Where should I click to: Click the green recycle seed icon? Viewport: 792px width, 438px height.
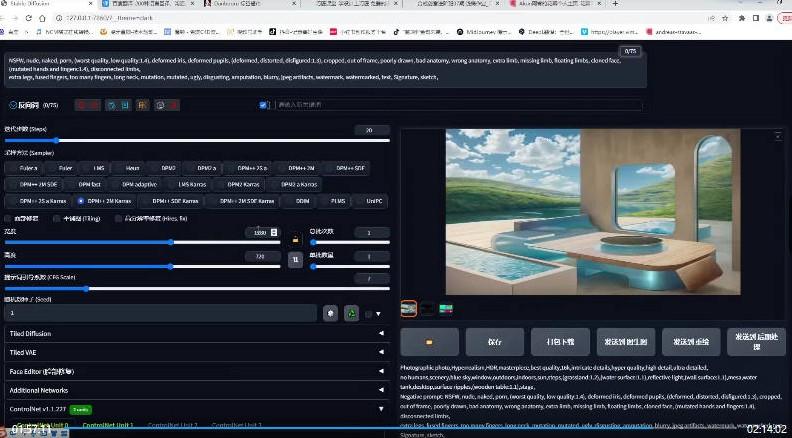pyautogui.click(x=351, y=313)
